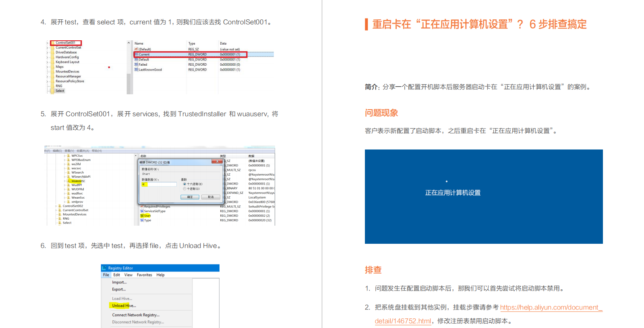Viewport: 644px width, 328px height.
Task: Choose Import... from File menu
Action: (119, 282)
